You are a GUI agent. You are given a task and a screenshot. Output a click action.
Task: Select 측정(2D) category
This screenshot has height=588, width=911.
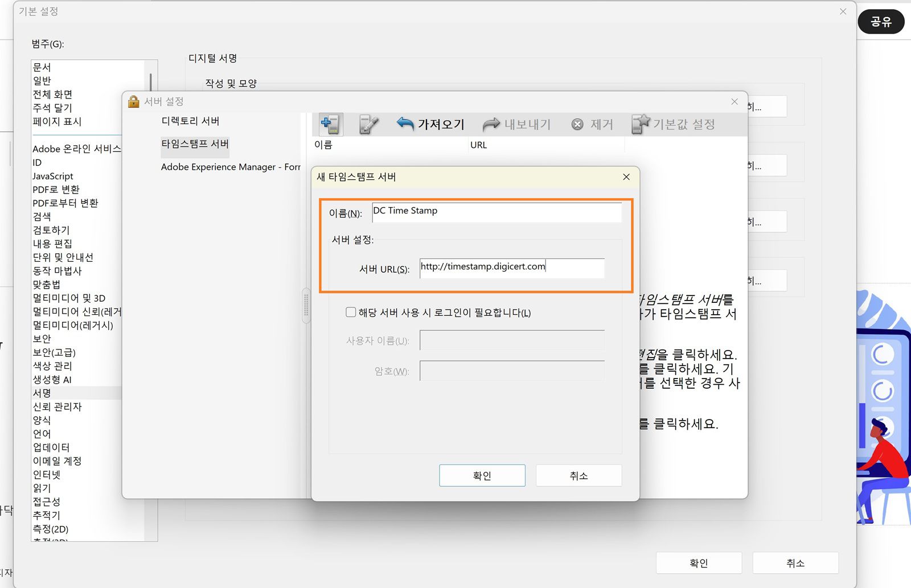51,529
